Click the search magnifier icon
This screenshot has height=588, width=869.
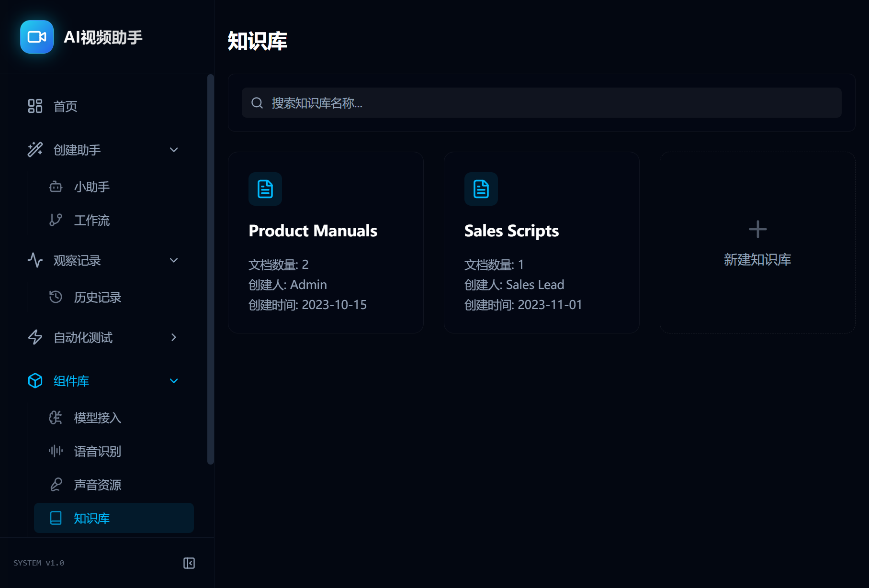pyautogui.click(x=257, y=103)
